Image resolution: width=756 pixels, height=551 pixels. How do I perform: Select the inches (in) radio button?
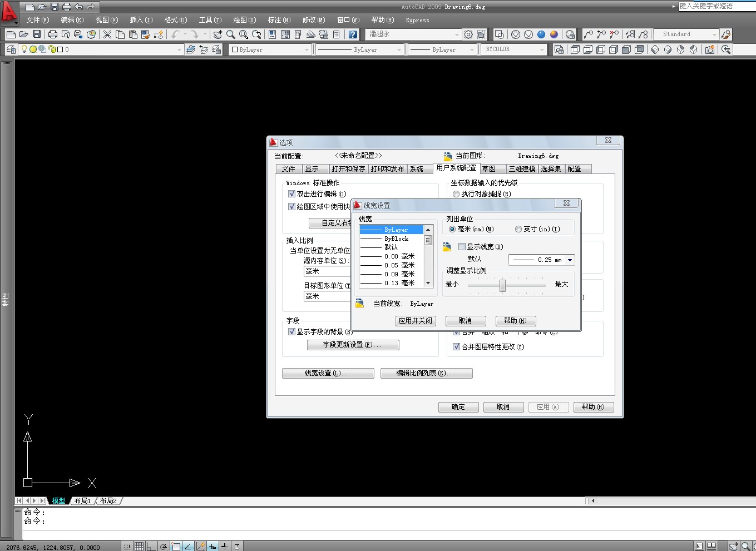[x=518, y=229]
